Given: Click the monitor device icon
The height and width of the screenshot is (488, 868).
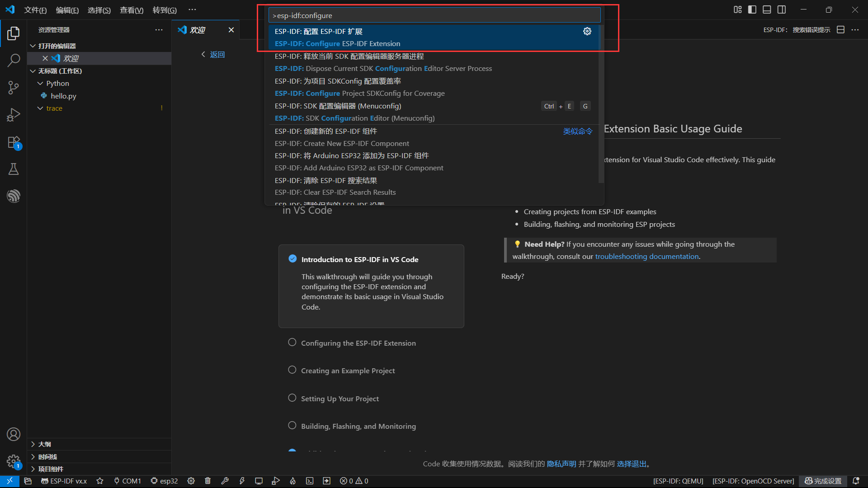Looking at the screenshot, I should click(x=259, y=481).
